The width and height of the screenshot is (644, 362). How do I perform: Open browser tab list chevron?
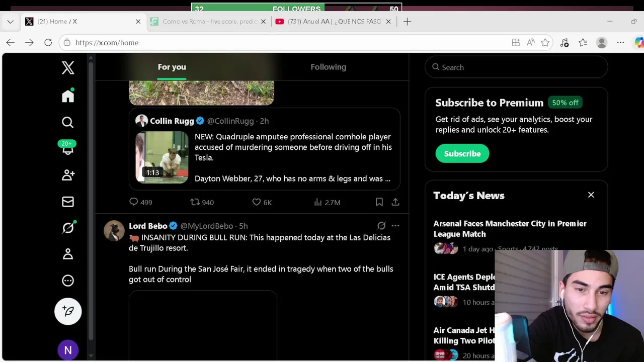11,22
